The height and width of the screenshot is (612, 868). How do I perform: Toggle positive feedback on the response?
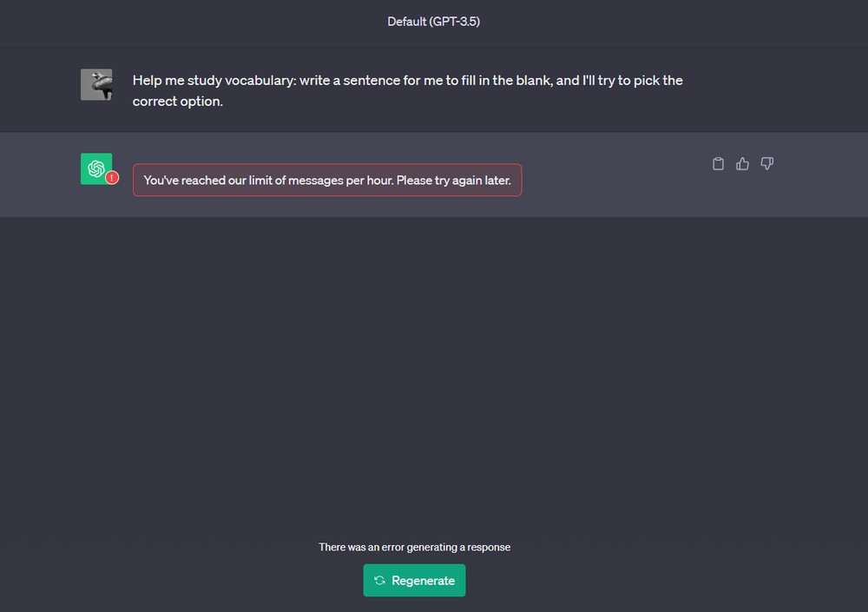742,163
